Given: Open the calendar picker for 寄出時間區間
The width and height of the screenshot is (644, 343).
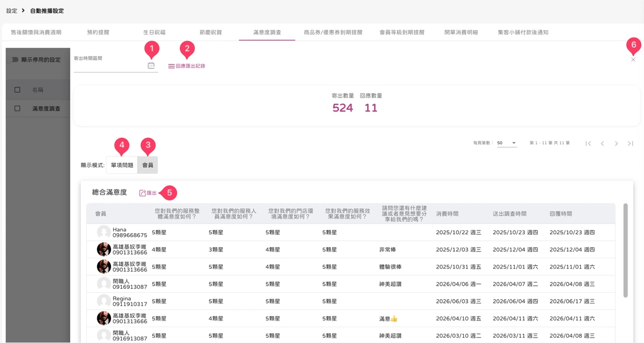Looking at the screenshot, I should click(151, 66).
